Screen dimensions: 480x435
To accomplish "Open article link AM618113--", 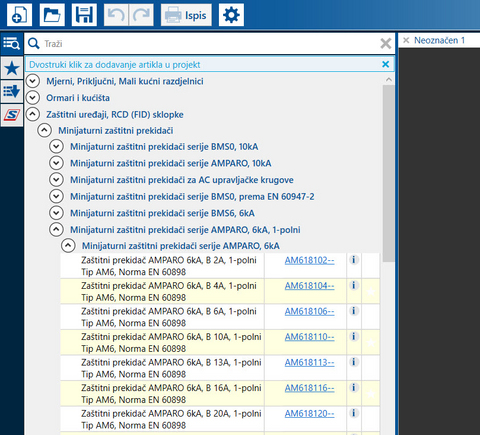I will (309, 362).
